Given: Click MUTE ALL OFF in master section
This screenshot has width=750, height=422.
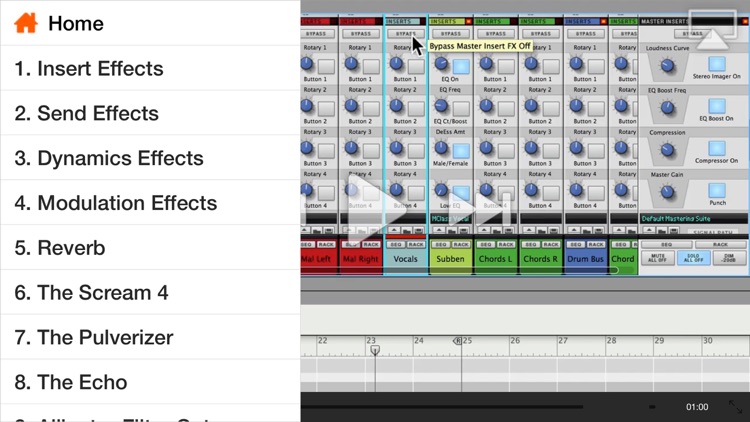Looking at the screenshot, I should (658, 258).
